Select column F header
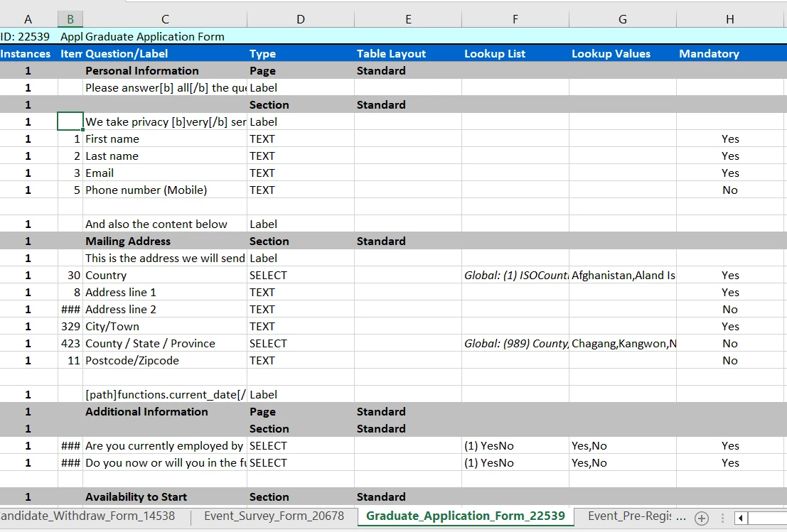 coord(515,19)
